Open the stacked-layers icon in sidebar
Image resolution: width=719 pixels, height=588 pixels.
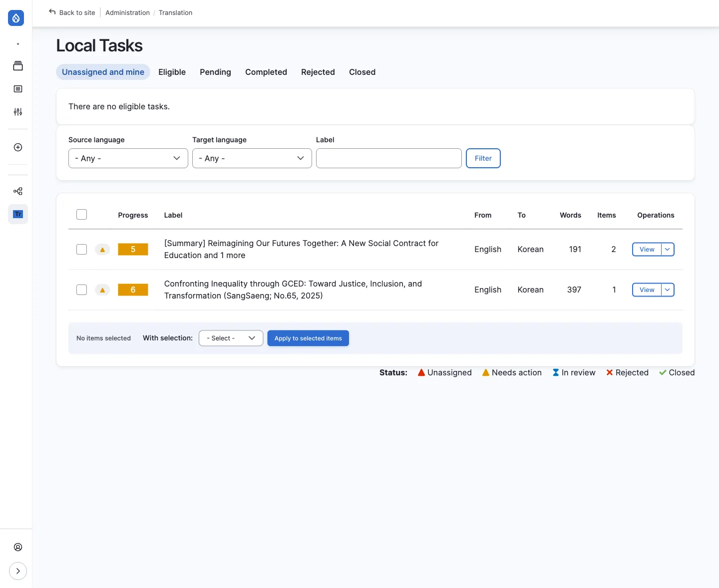pos(18,66)
